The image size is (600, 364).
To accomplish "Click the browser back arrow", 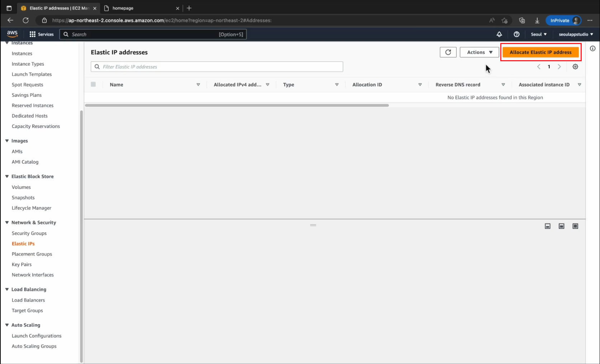I will click(x=10, y=20).
